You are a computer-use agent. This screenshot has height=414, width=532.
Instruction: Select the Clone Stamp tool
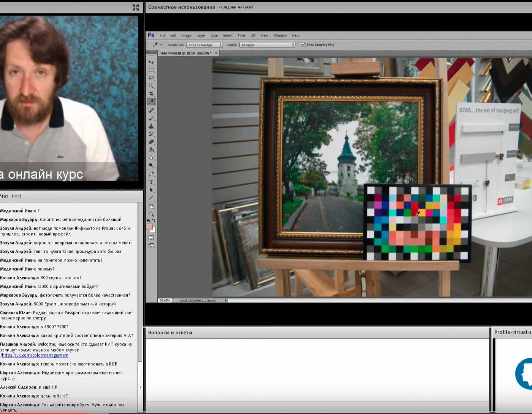pyautogui.click(x=151, y=126)
